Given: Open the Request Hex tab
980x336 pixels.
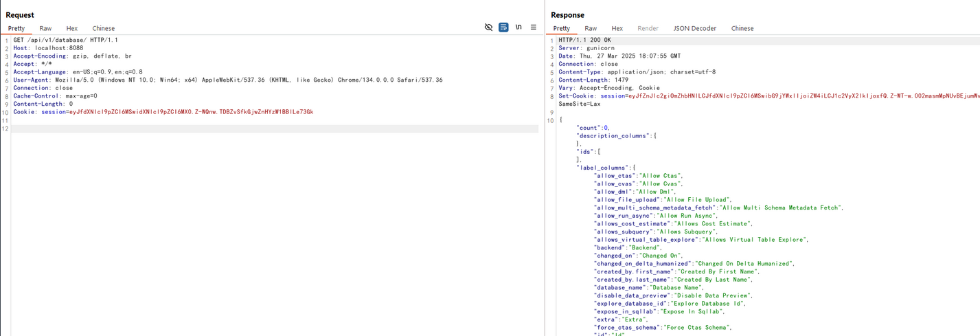Looking at the screenshot, I should pos(72,28).
